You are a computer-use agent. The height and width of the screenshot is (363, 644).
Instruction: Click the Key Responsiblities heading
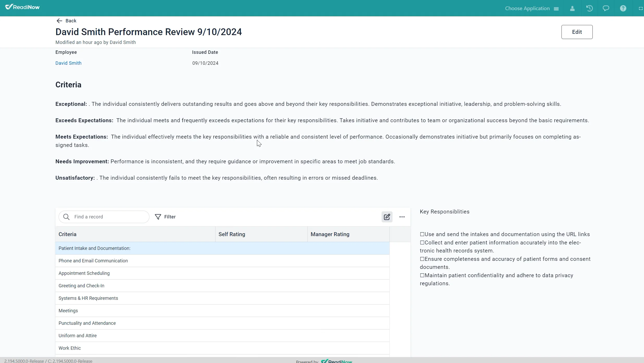(445, 212)
